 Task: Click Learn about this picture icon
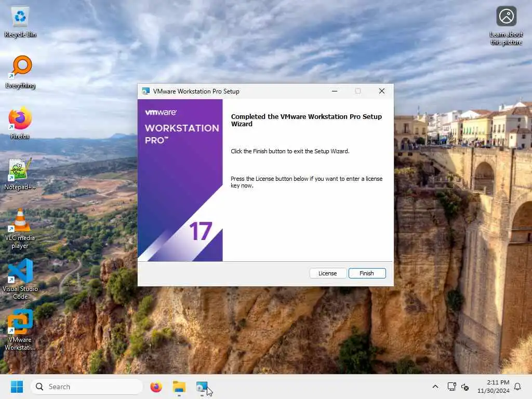(x=506, y=25)
